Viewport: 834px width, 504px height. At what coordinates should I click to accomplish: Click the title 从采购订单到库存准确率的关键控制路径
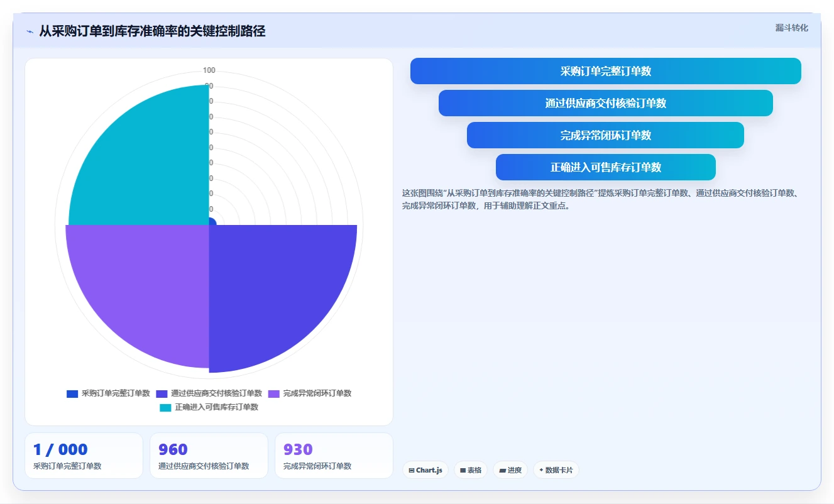152,31
